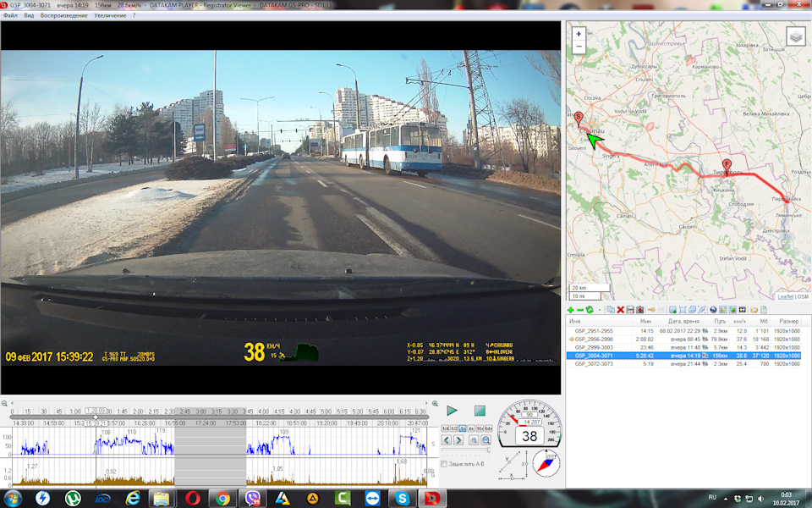Remove entry with the green minus icon
The image size is (812, 508).
tap(580, 310)
